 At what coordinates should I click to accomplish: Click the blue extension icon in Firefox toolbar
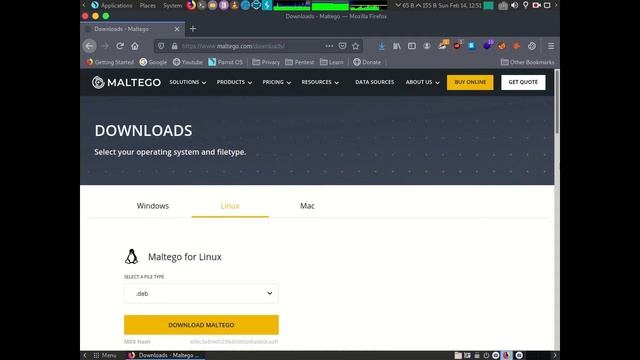click(x=472, y=46)
